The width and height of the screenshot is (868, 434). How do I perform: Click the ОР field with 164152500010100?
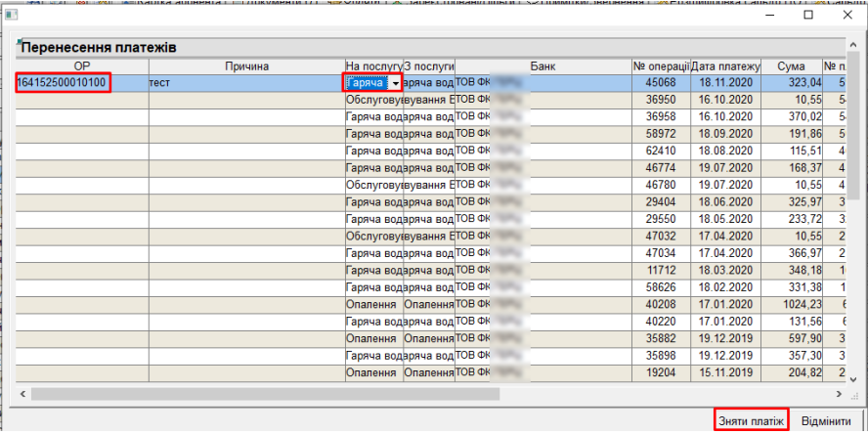pos(63,83)
